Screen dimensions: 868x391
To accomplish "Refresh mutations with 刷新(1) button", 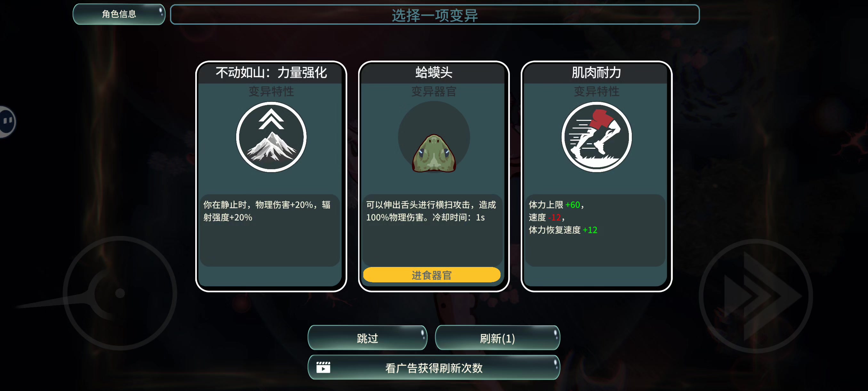I will coord(497,338).
